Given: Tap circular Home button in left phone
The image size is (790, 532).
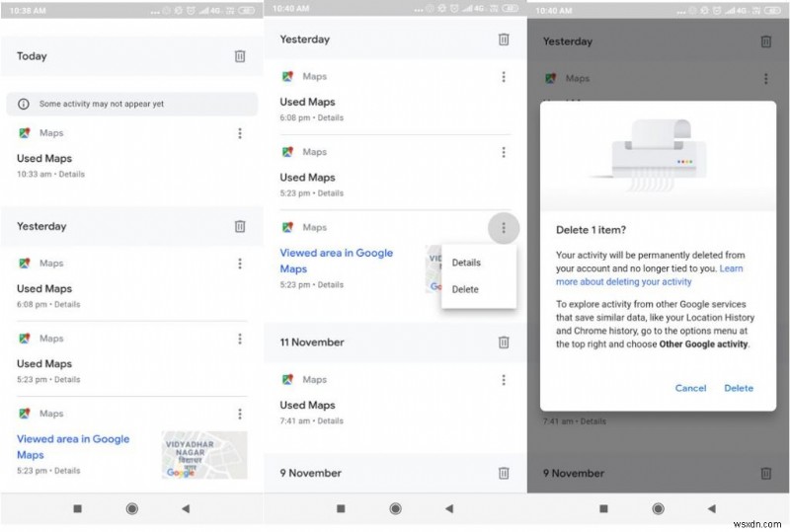Looking at the screenshot, I should click(x=132, y=509).
